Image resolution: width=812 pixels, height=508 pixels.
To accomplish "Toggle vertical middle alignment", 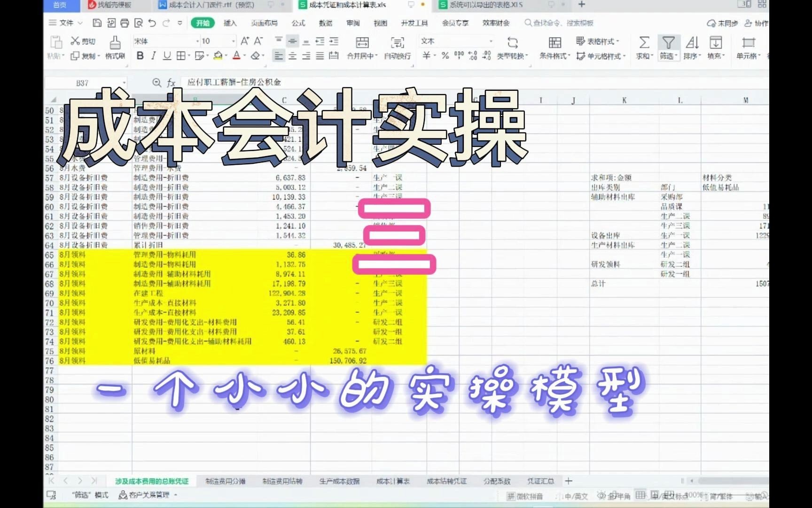I will pyautogui.click(x=292, y=41).
